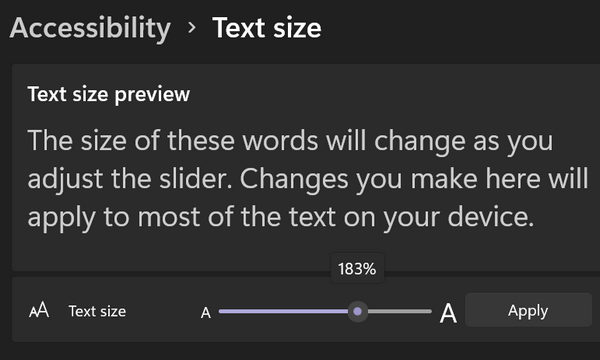The image size is (600, 360).
Task: Click the Text size row label
Action: coord(97,311)
